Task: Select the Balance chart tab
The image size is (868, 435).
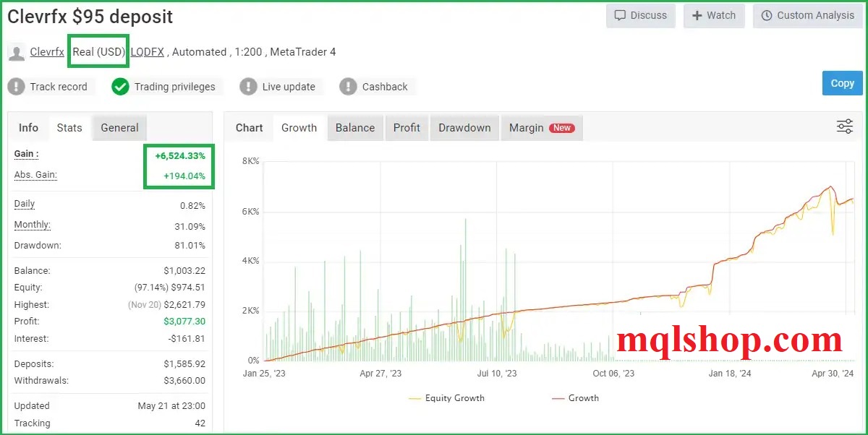Action: click(x=354, y=127)
